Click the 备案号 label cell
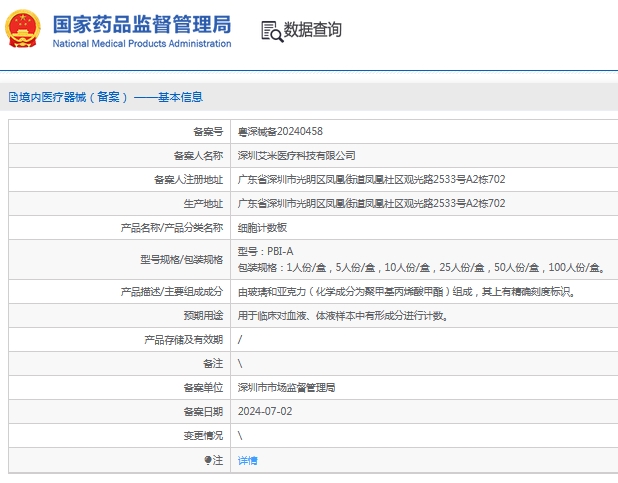The width and height of the screenshot is (618, 483). pyautogui.click(x=119, y=132)
